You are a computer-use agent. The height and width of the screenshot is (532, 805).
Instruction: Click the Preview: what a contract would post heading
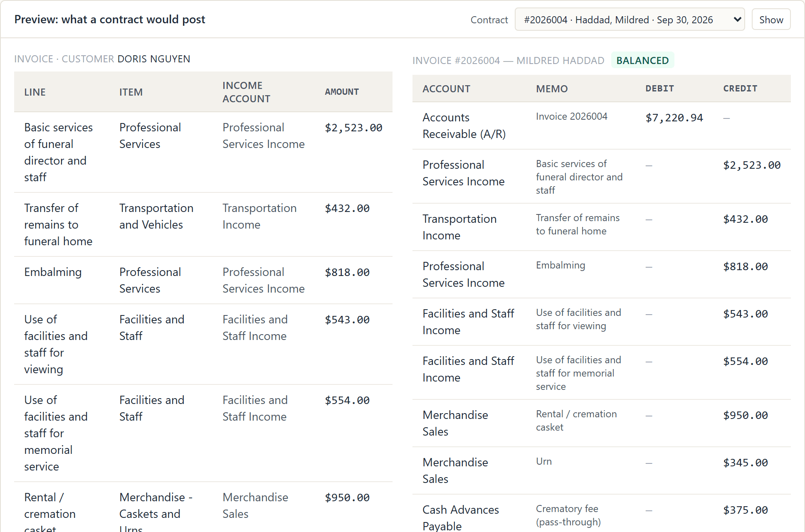click(110, 20)
